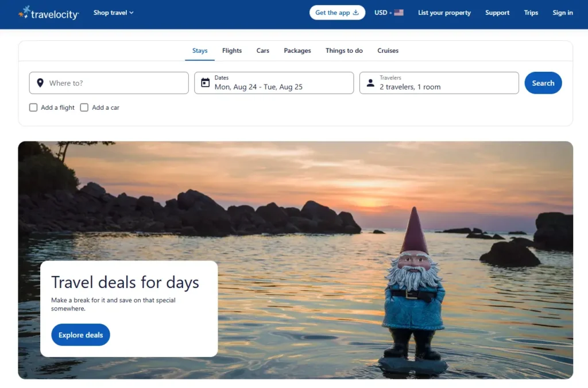Screen dimensions: 588x388
Task: Open List your property link
Action: [444, 13]
